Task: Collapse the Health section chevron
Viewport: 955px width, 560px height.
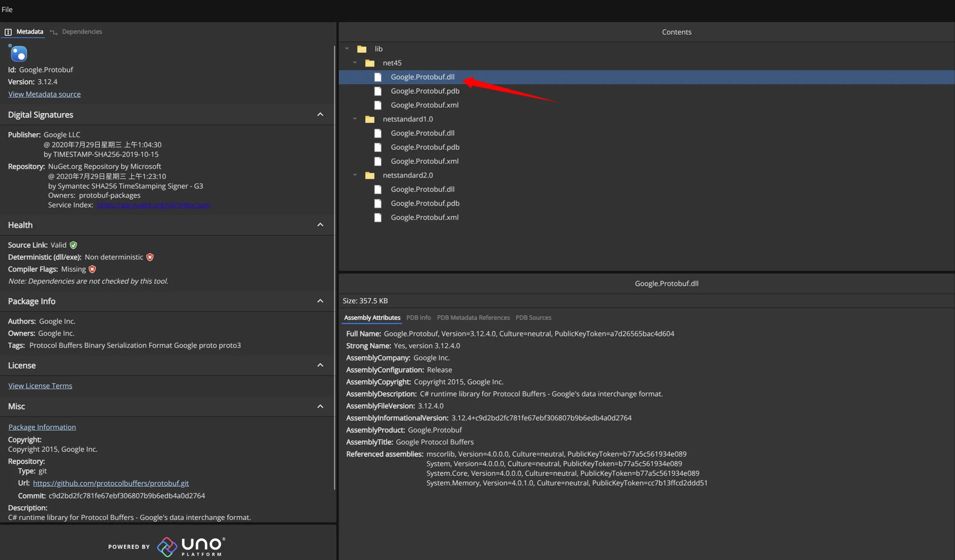Action: [x=320, y=225]
